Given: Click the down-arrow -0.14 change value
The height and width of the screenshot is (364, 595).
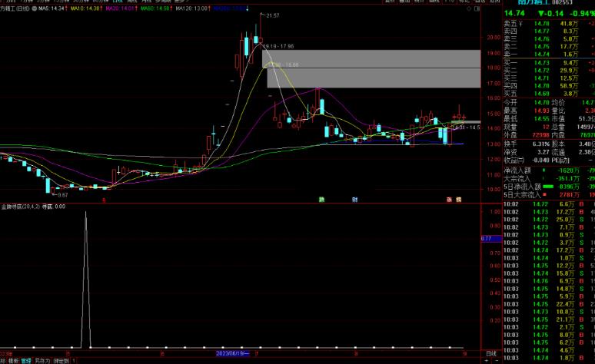Looking at the screenshot, I should pyautogui.click(x=551, y=13).
